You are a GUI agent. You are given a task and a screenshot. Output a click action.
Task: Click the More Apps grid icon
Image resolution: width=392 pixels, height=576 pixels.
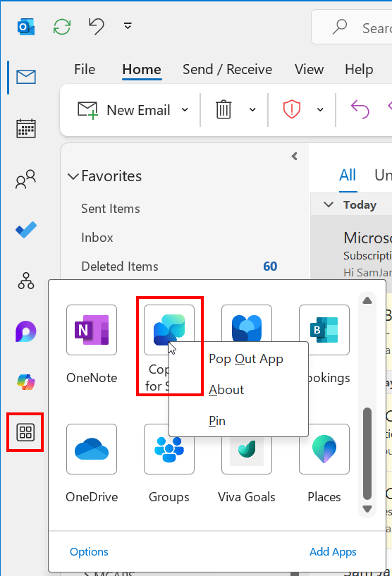[25, 432]
